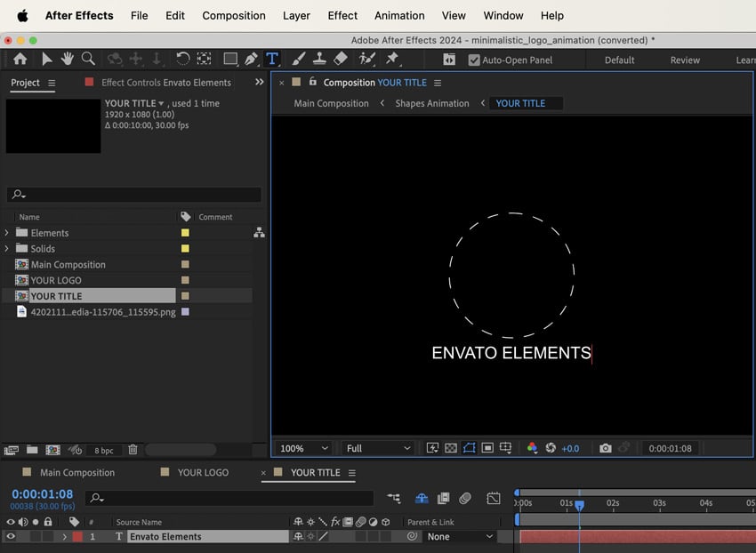Open the Composition panel hamburger menu
Screen dimensions: 756x553
[x=438, y=83]
